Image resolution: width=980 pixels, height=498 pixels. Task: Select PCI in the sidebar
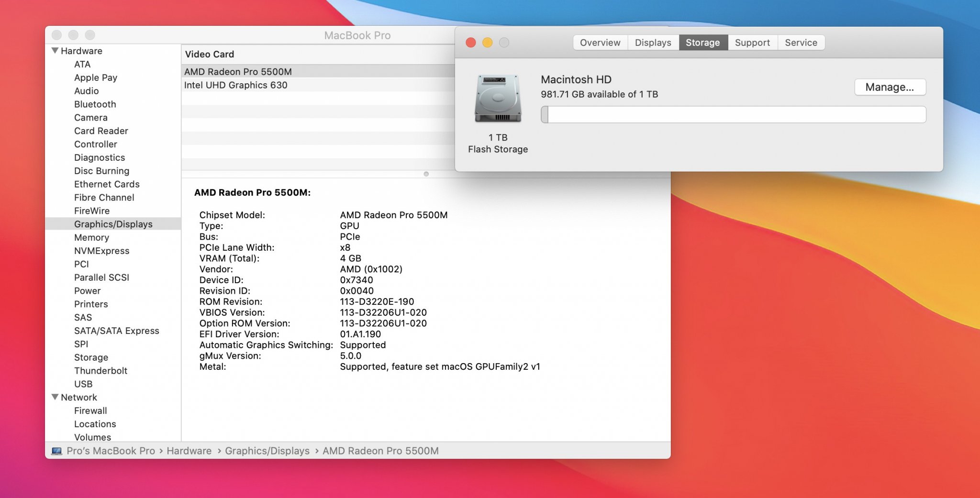pos(81,264)
